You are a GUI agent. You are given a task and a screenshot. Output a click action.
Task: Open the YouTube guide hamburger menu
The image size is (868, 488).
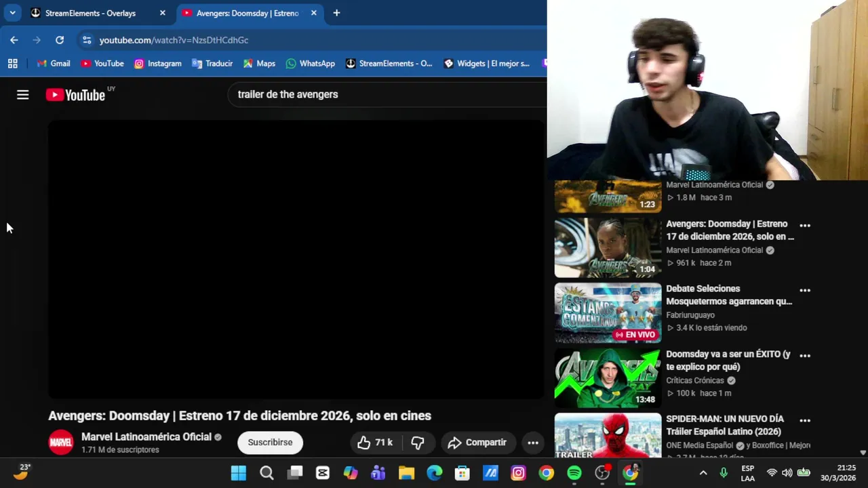click(x=23, y=95)
